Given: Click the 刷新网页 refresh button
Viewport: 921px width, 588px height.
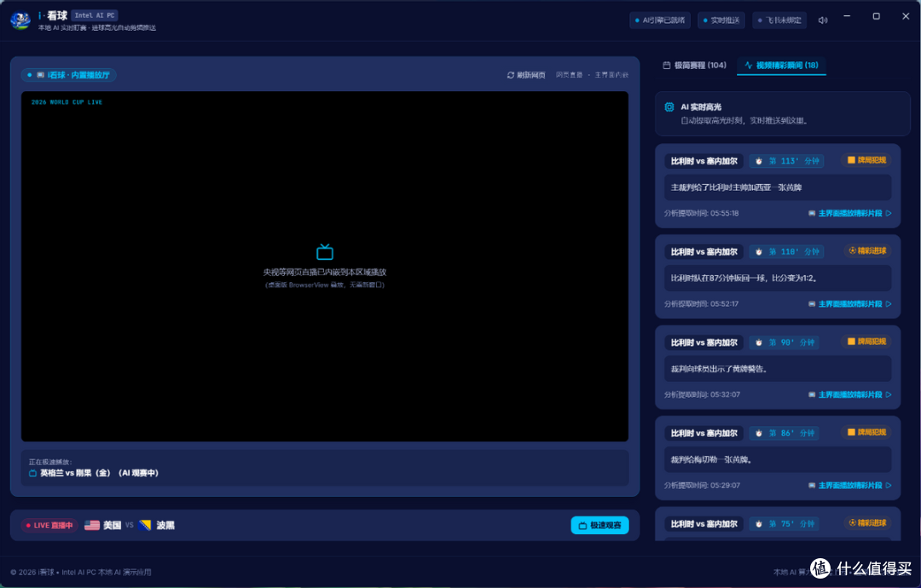Looking at the screenshot, I should (x=526, y=75).
